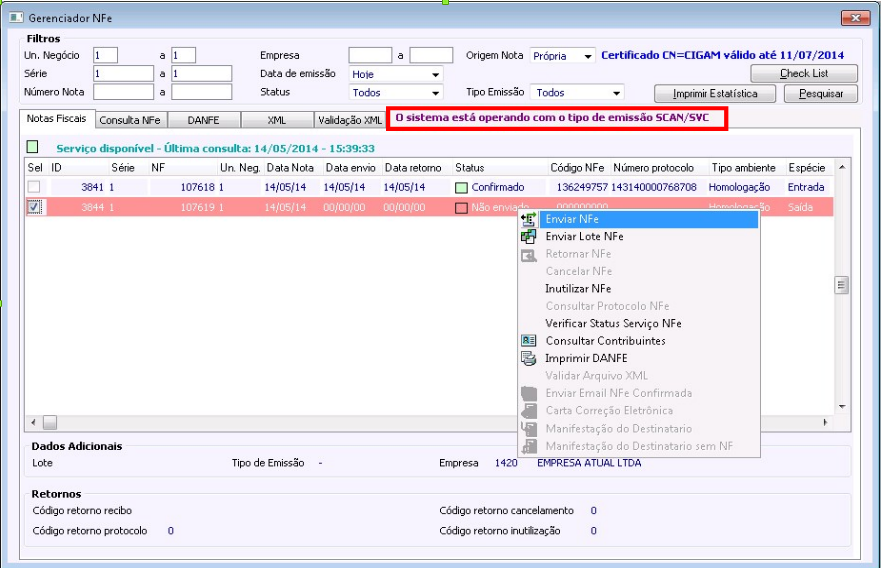This screenshot has height=568, width=881.
Task: Click the horizontal scroll right arrow
Action: tap(825, 422)
